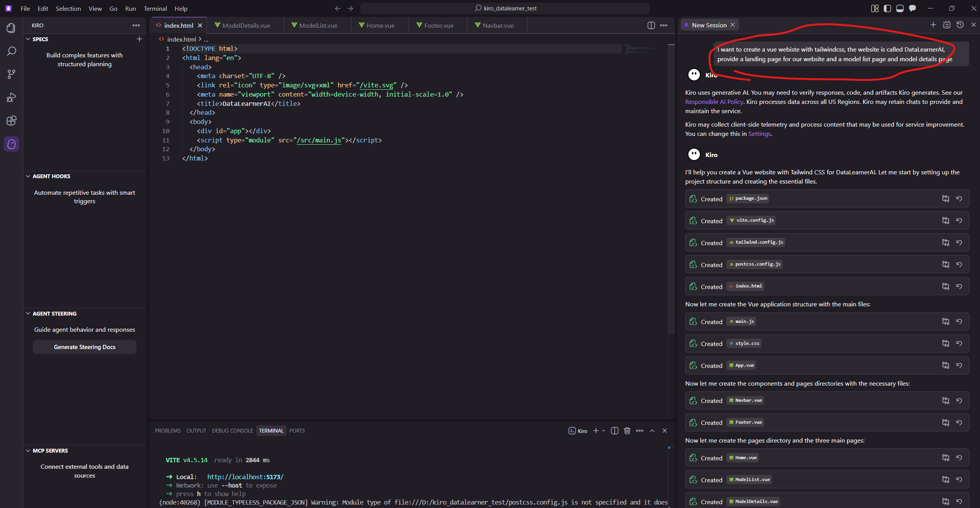The width and height of the screenshot is (980, 508).
Task: Revert the tailwind.config.js creation
Action: pyautogui.click(x=959, y=242)
